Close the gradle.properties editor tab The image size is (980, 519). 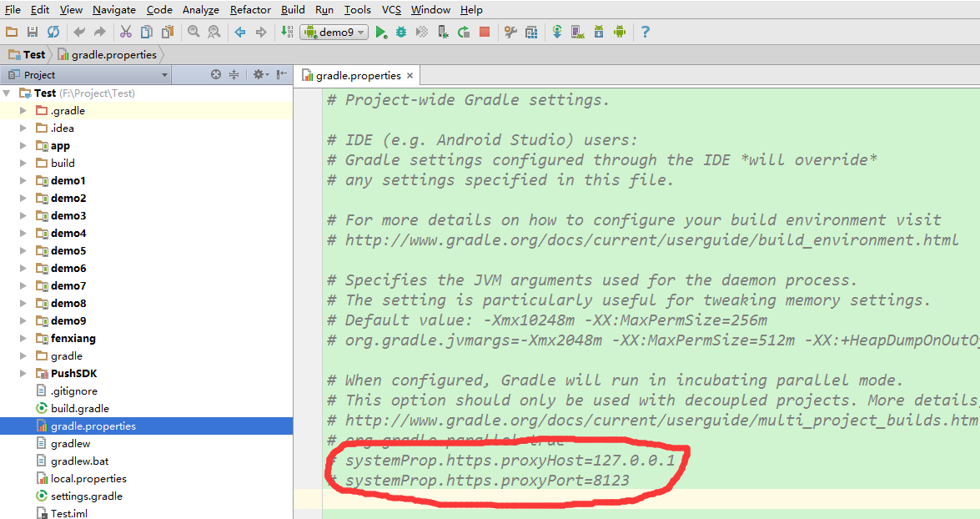(x=410, y=76)
